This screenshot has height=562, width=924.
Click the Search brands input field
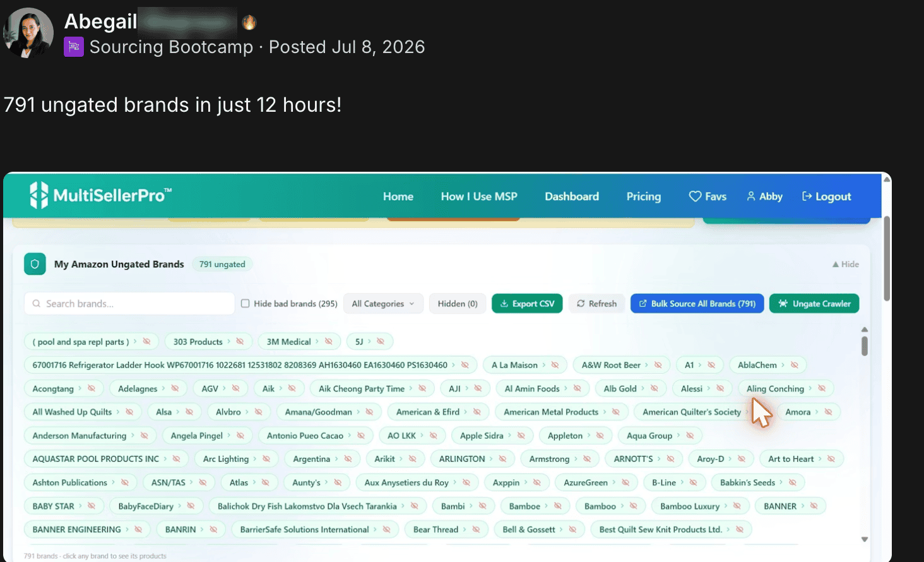click(x=129, y=304)
